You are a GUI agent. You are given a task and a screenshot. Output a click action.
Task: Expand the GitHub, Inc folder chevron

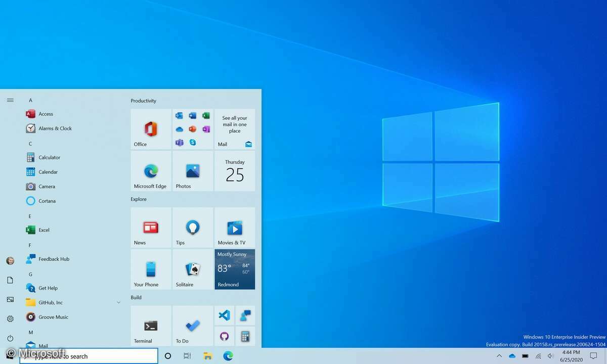pos(118,303)
